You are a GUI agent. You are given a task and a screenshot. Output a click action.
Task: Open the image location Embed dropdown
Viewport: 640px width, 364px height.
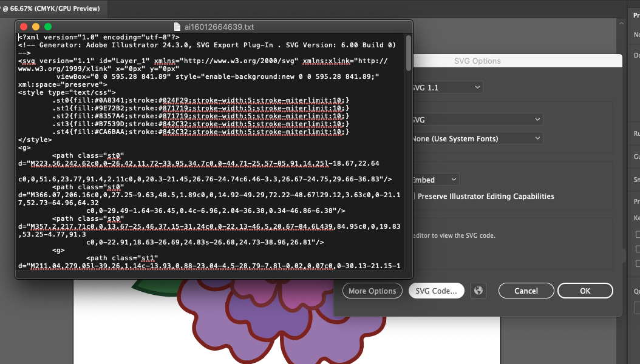pos(436,180)
